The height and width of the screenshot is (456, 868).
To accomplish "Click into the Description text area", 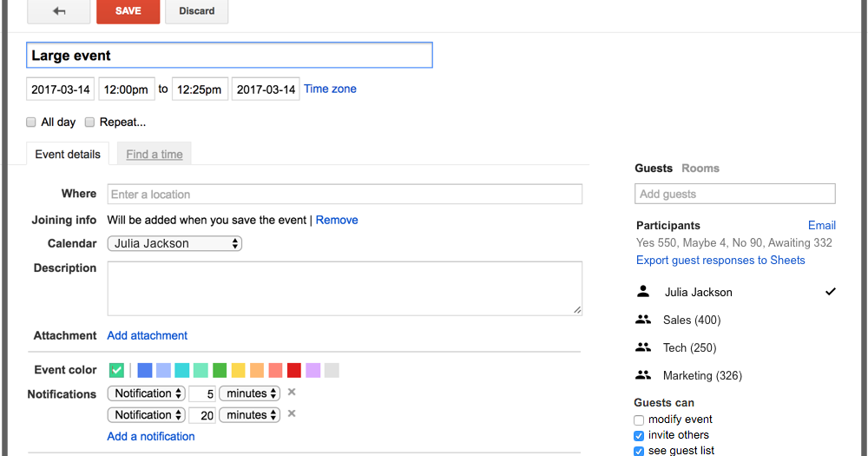I will pyautogui.click(x=345, y=288).
